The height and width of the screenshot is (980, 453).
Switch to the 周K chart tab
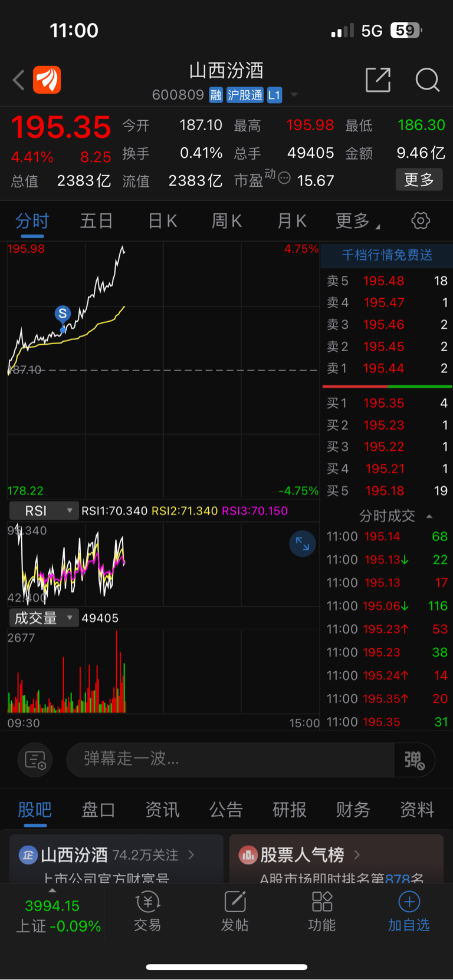coord(226,221)
